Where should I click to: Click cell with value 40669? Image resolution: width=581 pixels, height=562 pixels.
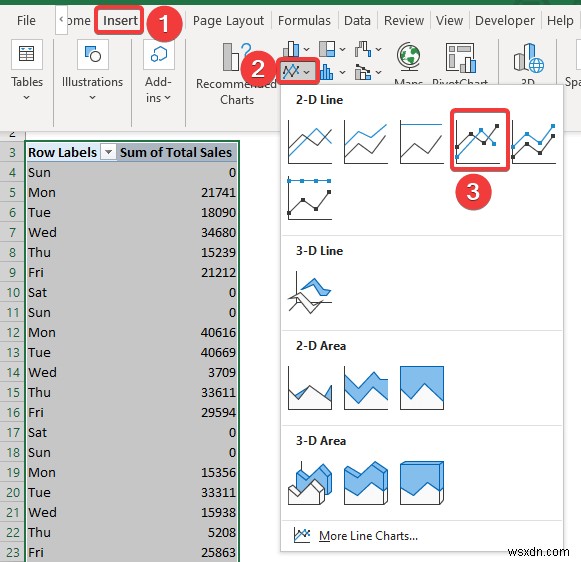click(x=177, y=353)
